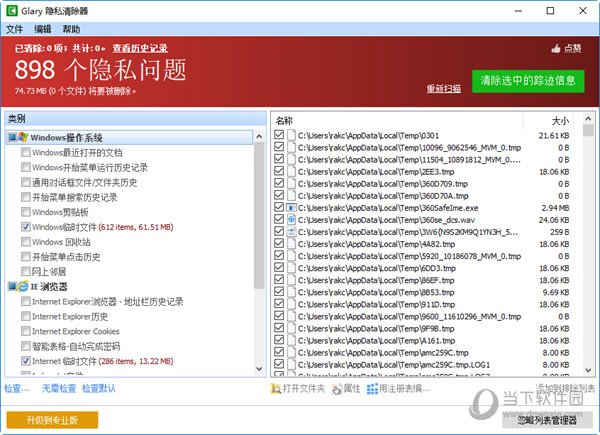Click the file list scroll down arrow
Viewport: 600px width, 435px height.
pos(589,370)
